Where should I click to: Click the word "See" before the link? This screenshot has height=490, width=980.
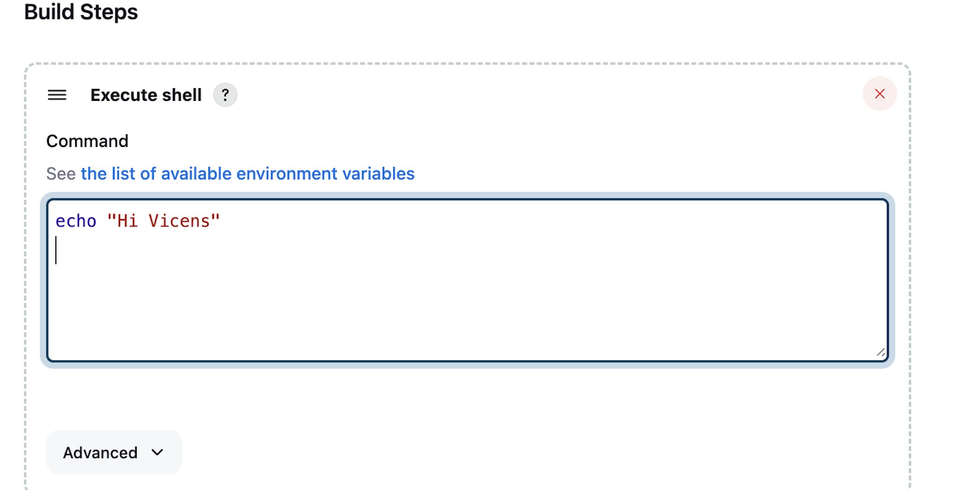(61, 174)
